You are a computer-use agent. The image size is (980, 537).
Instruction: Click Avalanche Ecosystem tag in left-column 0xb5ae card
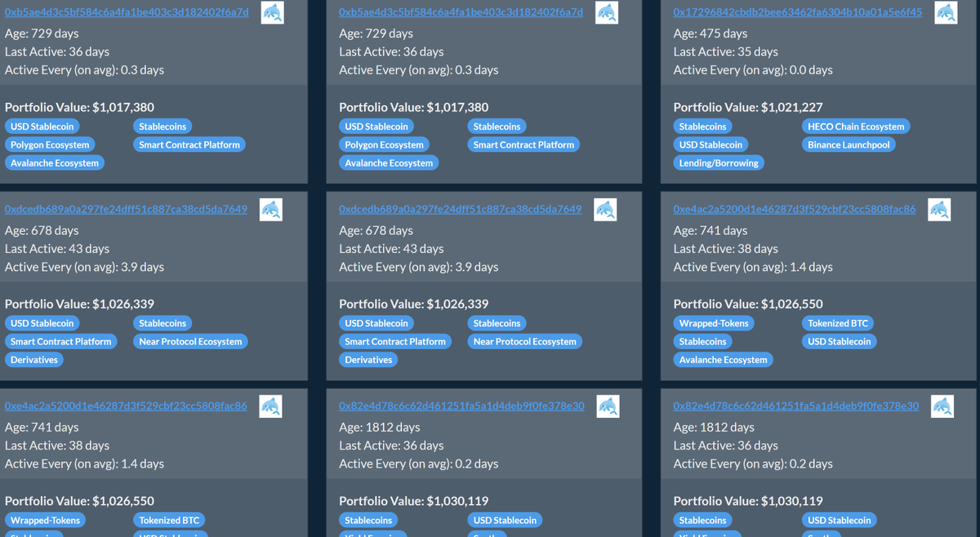(55, 162)
